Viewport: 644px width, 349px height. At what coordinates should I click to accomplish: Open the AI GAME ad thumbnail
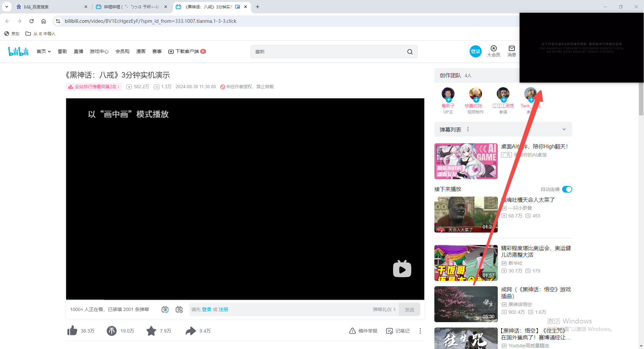[x=466, y=161]
